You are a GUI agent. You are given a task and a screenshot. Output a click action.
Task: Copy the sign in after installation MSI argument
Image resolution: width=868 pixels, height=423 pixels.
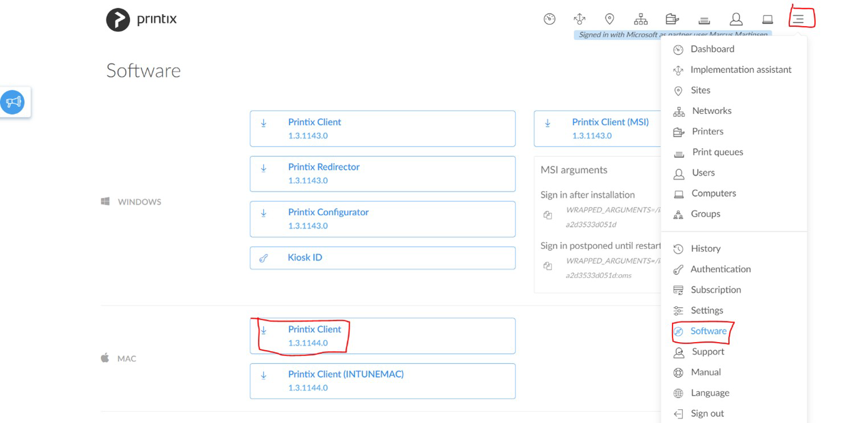coord(547,215)
